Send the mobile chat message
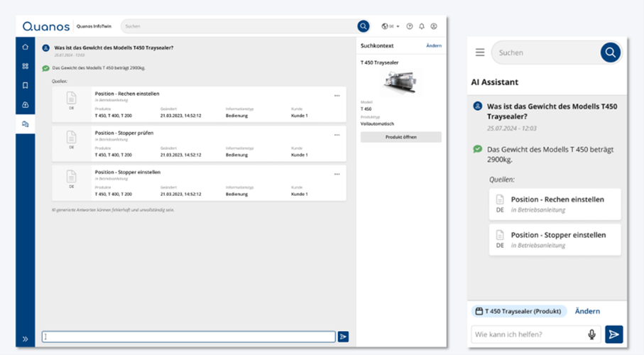Viewport: 644px width, 355px height. click(x=613, y=334)
